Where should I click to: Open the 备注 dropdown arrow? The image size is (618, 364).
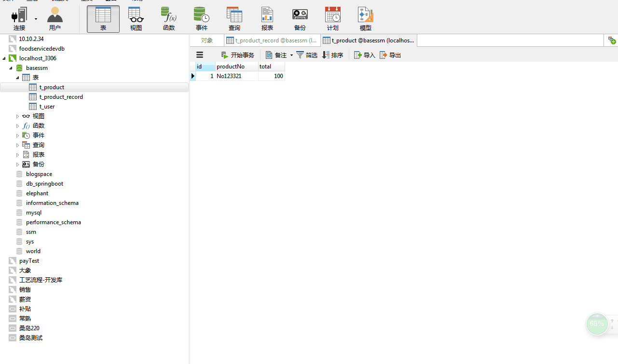291,55
